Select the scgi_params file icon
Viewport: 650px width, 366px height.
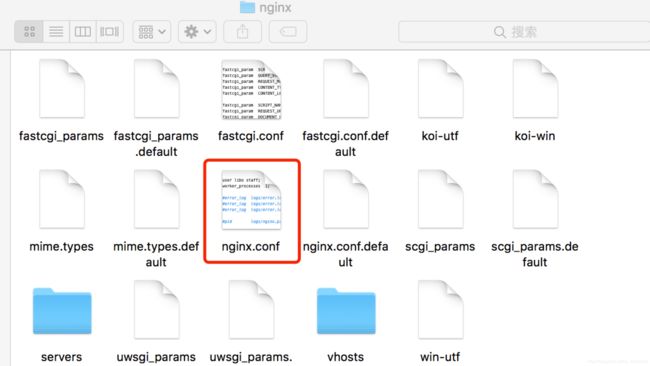pyautogui.click(x=440, y=199)
